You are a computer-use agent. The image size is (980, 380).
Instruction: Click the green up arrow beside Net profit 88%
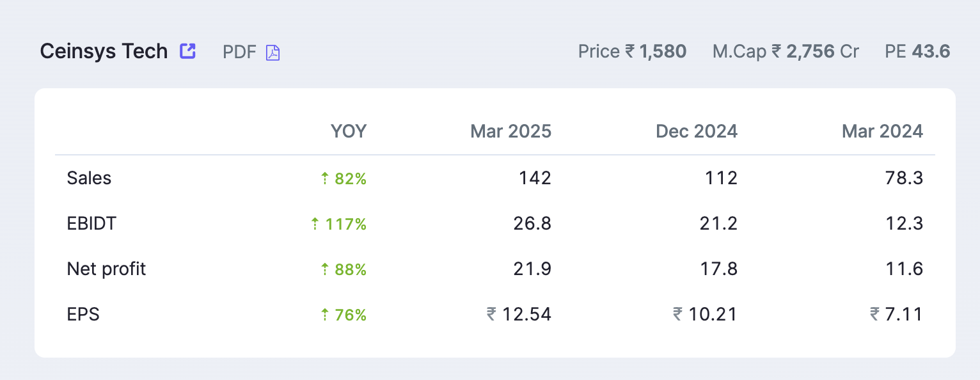[324, 269]
